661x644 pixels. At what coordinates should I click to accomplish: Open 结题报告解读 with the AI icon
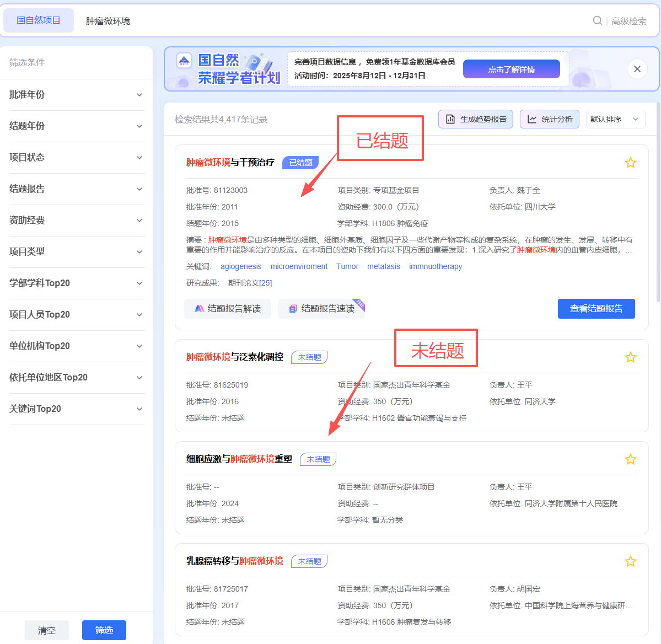[x=228, y=309]
